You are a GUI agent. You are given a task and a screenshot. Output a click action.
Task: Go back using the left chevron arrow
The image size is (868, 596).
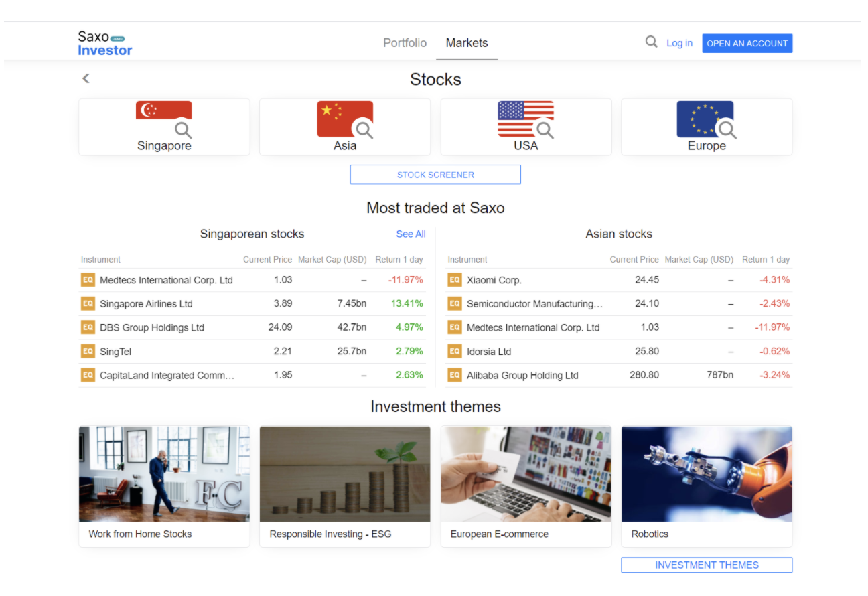tap(86, 78)
